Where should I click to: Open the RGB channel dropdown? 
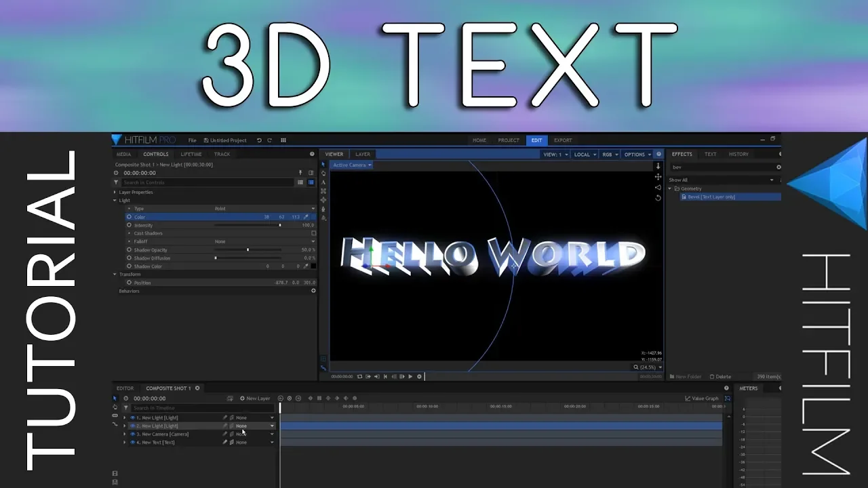click(x=610, y=155)
